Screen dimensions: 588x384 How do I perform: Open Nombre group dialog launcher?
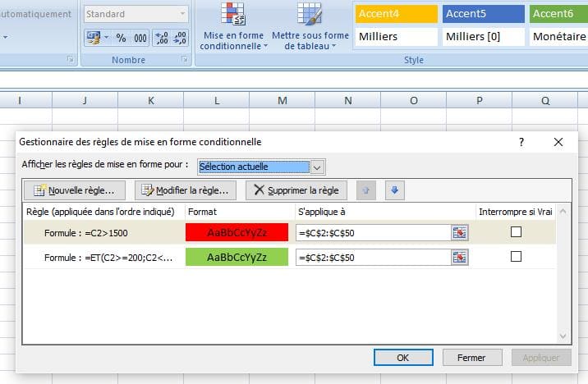click(185, 59)
